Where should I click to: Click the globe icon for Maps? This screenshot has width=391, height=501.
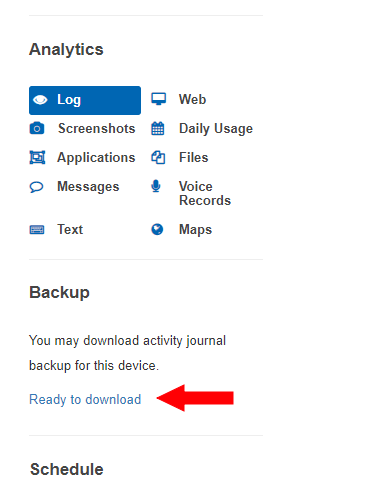(x=157, y=229)
